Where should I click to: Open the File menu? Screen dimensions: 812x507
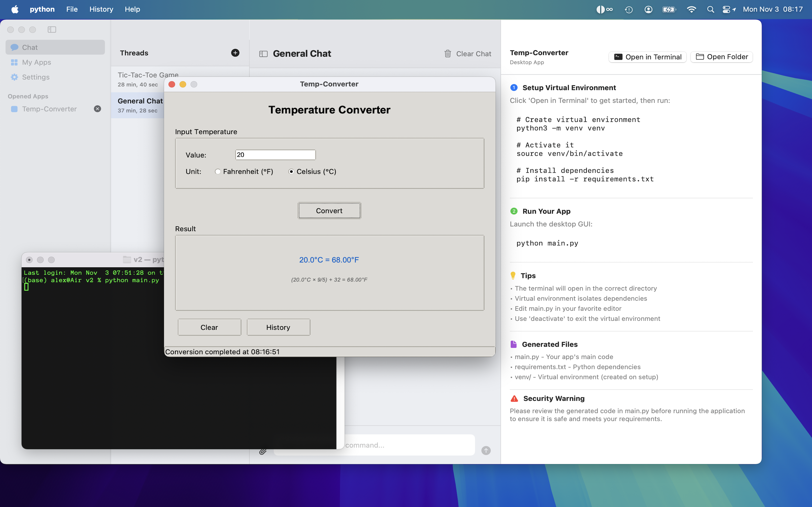(x=72, y=9)
